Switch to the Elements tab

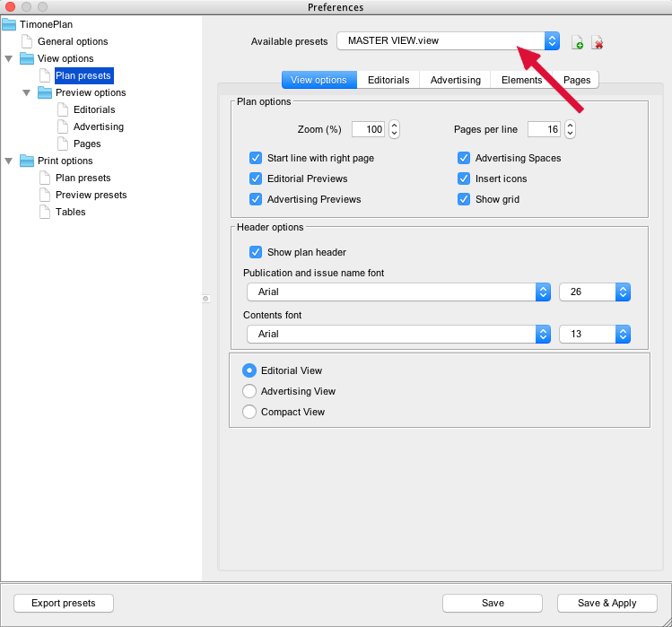click(521, 80)
